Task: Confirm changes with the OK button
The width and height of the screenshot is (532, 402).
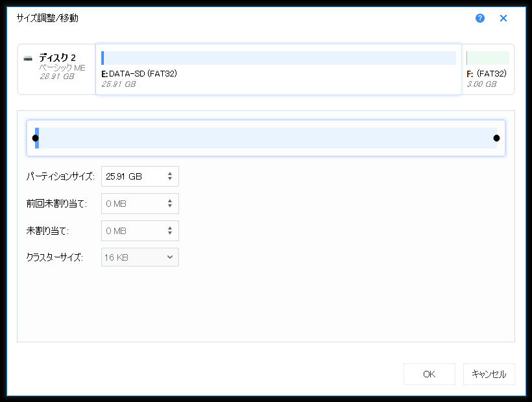Action: point(429,374)
